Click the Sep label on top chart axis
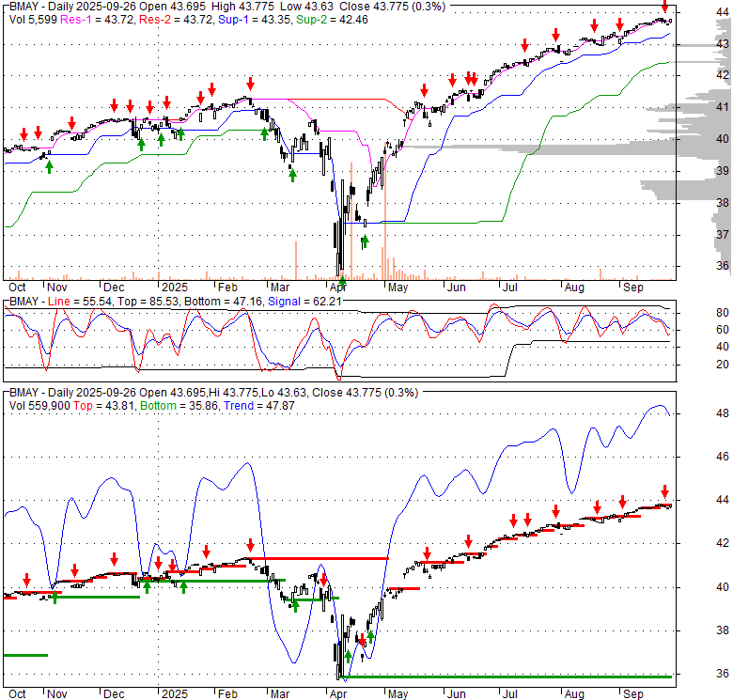Image resolution: width=733 pixels, height=700 pixels. pyautogui.click(x=633, y=288)
